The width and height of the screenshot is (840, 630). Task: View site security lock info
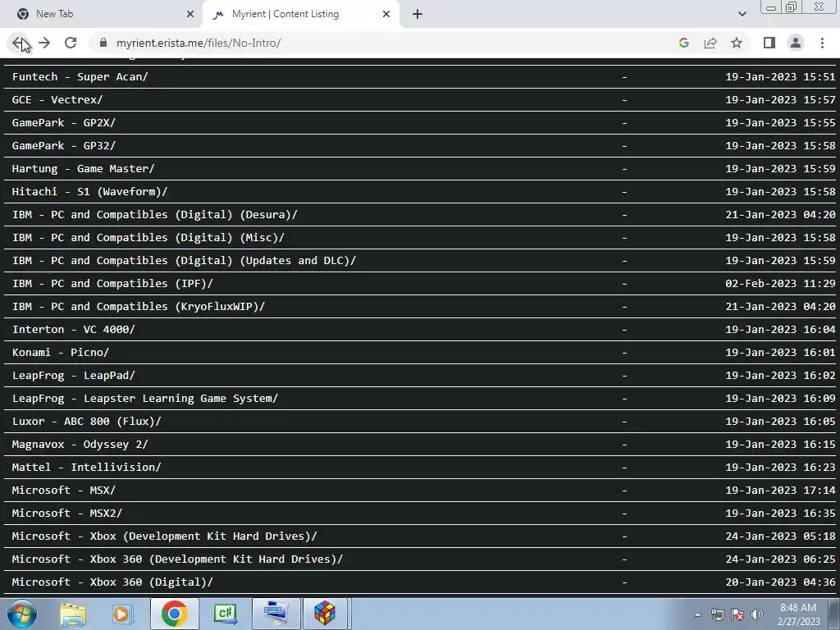tap(103, 43)
